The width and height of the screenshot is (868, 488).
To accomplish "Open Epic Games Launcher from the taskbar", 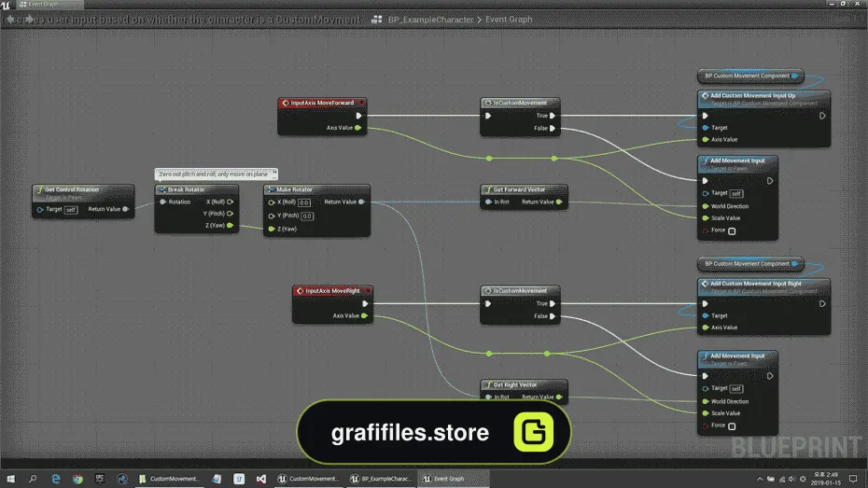I will click(100, 479).
